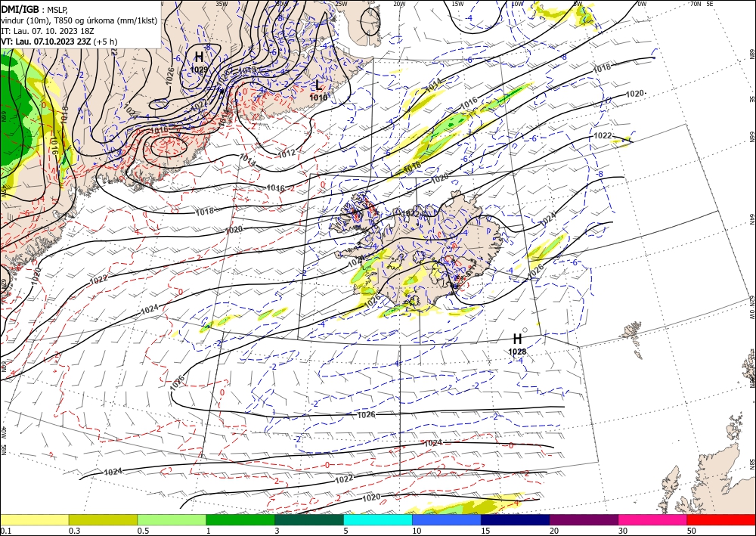Click the valid time 'VT: Lau. 07.10.2023 23Z'
Viewport: 756px width, 536px height.
46,42
